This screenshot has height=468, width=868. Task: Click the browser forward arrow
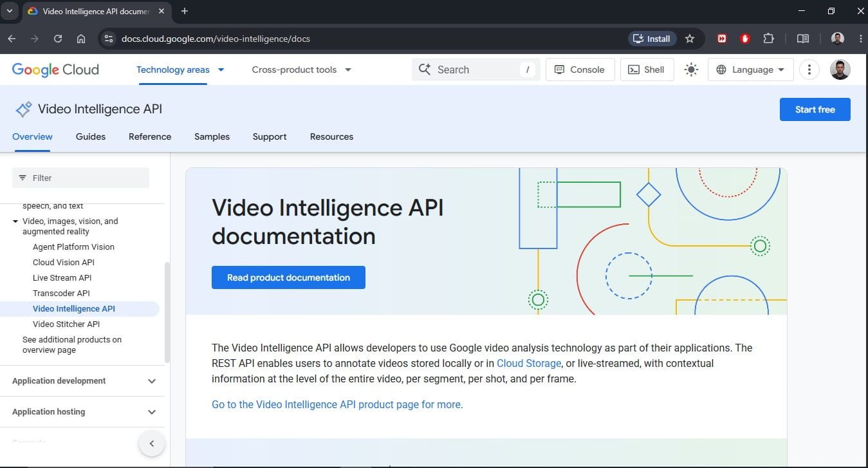click(35, 39)
